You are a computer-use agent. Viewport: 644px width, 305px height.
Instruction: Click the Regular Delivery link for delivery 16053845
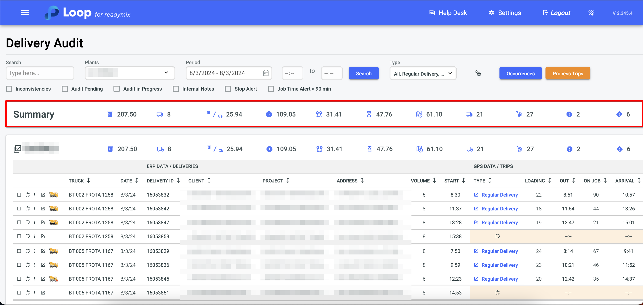pyautogui.click(x=499, y=279)
